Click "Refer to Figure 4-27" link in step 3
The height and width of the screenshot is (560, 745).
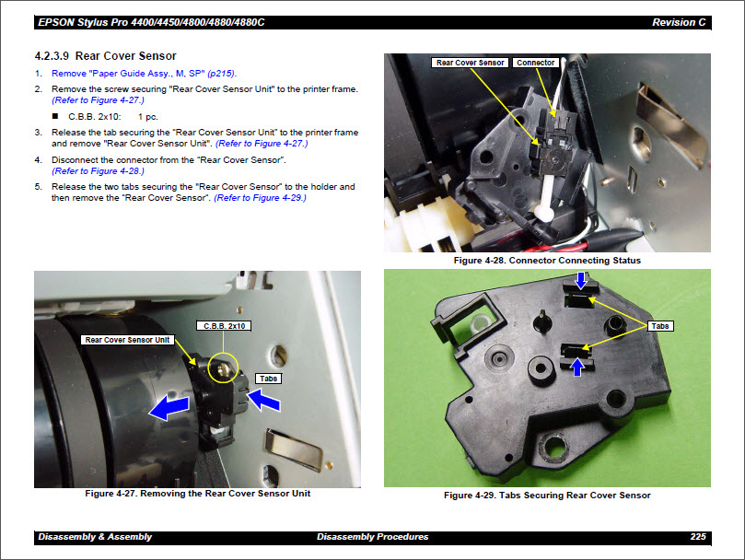tap(262, 144)
